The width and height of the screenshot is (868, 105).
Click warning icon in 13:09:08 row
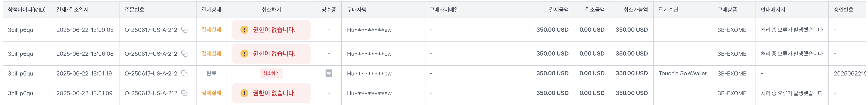[x=244, y=30]
